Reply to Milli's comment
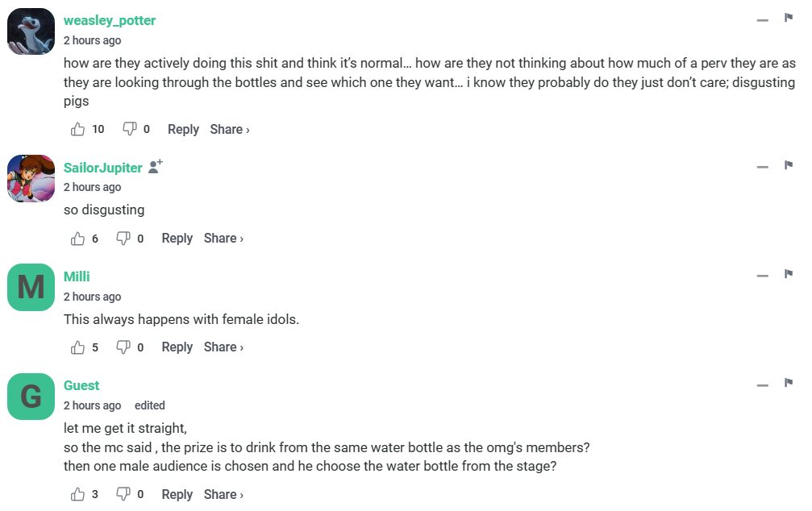Screen dimensions: 812x511 tap(177, 347)
